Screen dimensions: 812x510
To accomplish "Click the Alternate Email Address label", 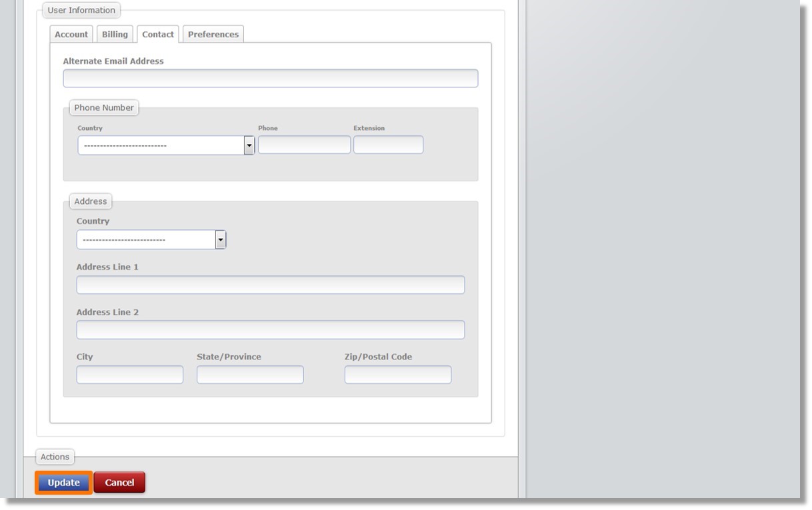I will [x=113, y=61].
